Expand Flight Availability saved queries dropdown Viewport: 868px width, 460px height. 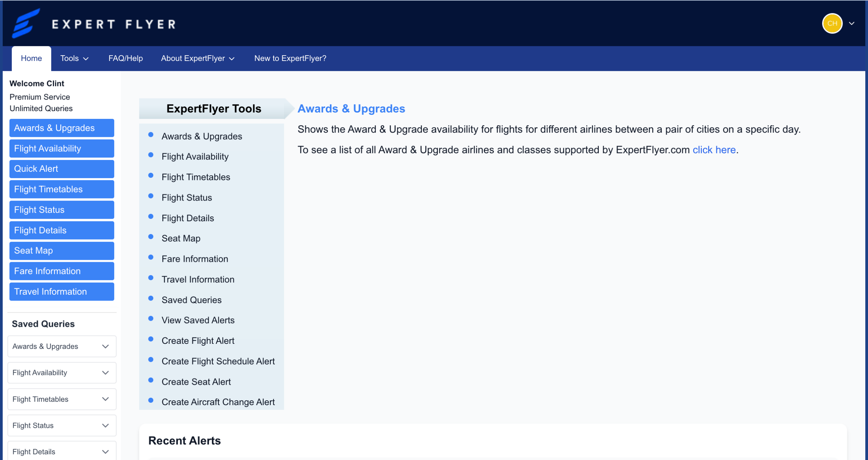[x=62, y=373]
